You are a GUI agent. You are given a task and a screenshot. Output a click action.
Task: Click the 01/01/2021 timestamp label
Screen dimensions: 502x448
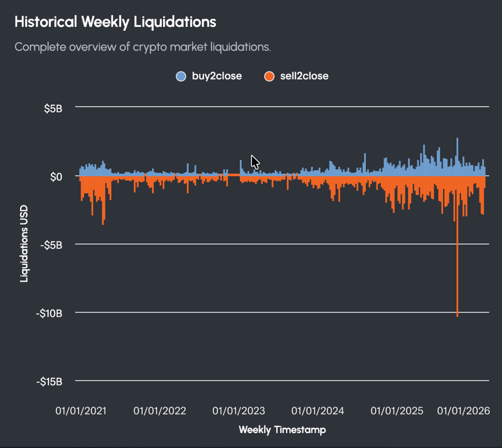82,411
